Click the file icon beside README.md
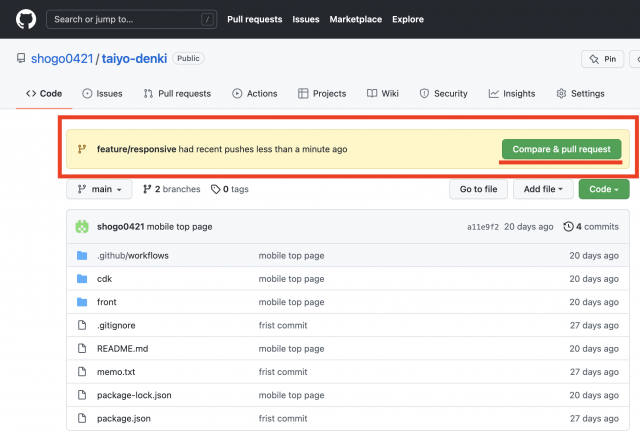This screenshot has height=436, width=640. click(82, 349)
